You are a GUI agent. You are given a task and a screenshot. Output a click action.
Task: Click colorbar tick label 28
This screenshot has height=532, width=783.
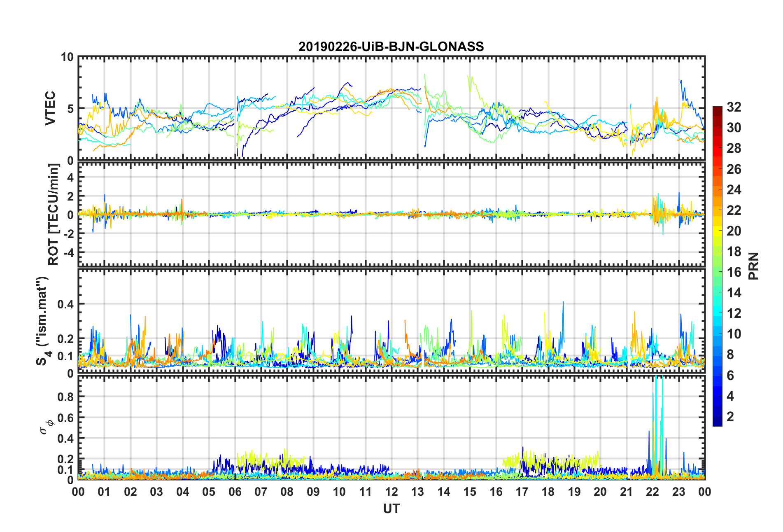[734, 148]
